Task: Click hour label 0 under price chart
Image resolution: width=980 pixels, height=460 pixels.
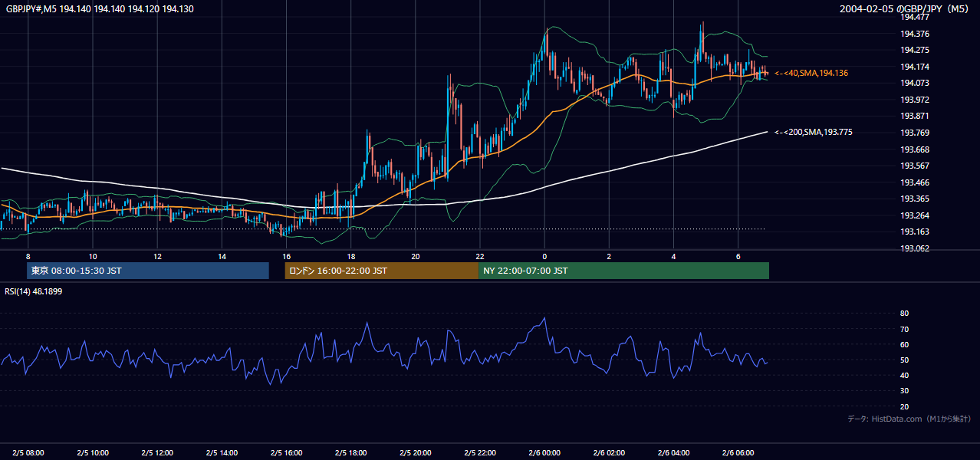Action: (544, 256)
